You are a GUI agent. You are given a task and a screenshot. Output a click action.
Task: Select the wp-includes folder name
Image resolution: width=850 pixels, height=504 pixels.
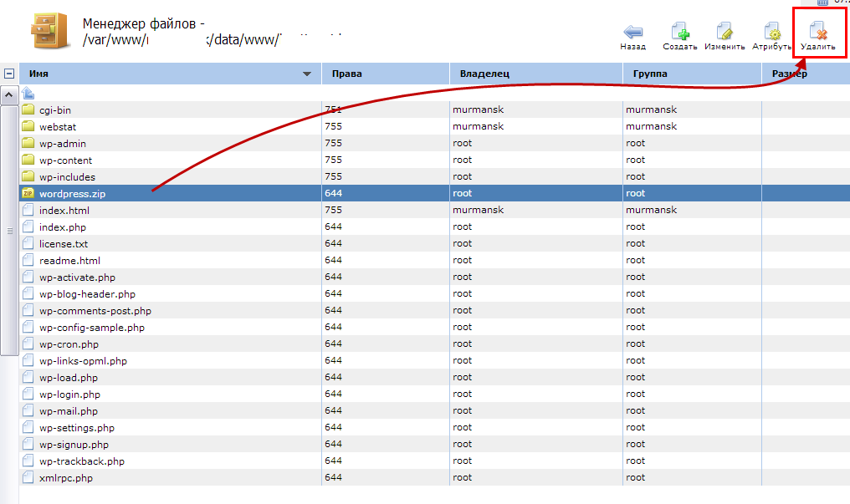click(x=67, y=177)
